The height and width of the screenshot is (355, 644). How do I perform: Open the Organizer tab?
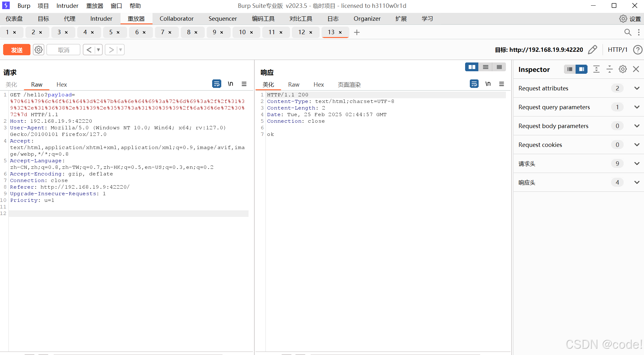pyautogui.click(x=367, y=19)
